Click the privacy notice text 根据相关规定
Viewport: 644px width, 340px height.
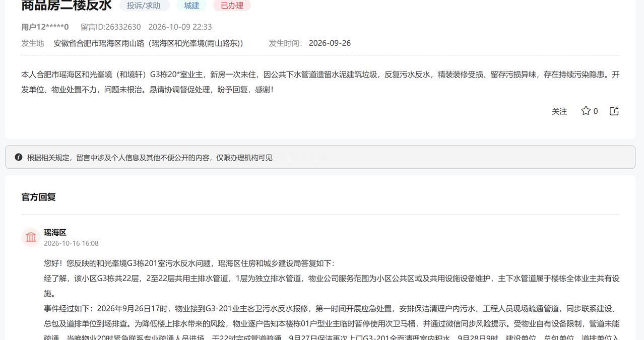click(150, 158)
